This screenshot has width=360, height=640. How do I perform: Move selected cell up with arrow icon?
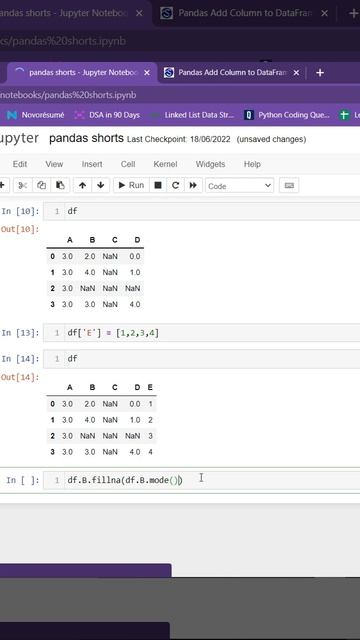(82, 185)
